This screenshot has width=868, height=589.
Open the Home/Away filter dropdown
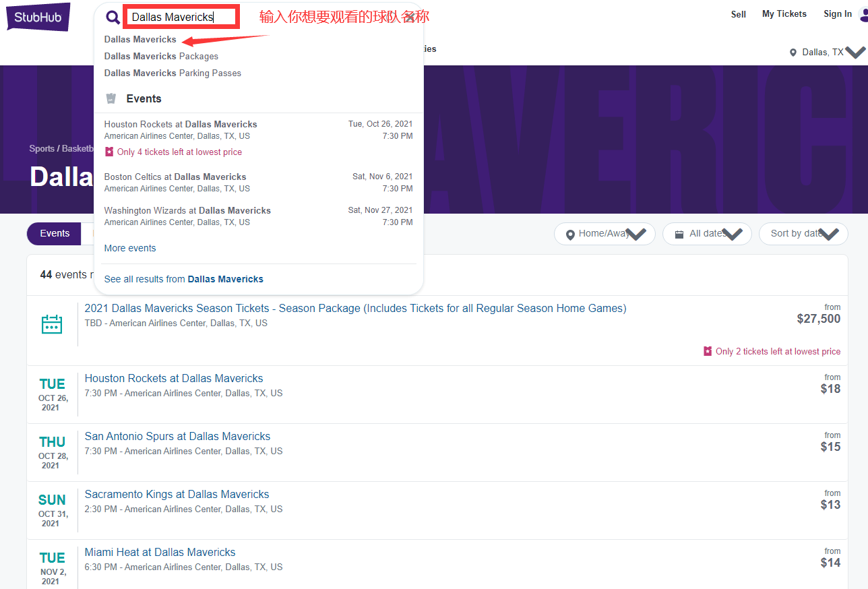point(604,234)
